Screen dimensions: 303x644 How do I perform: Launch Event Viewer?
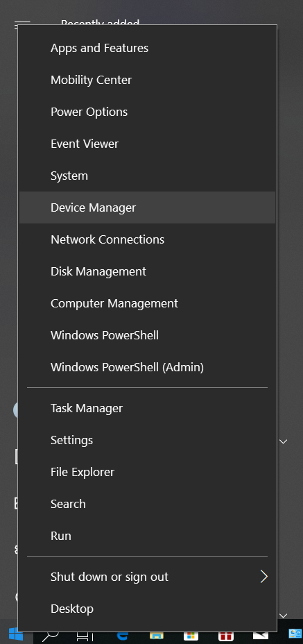pyautogui.click(x=147, y=144)
